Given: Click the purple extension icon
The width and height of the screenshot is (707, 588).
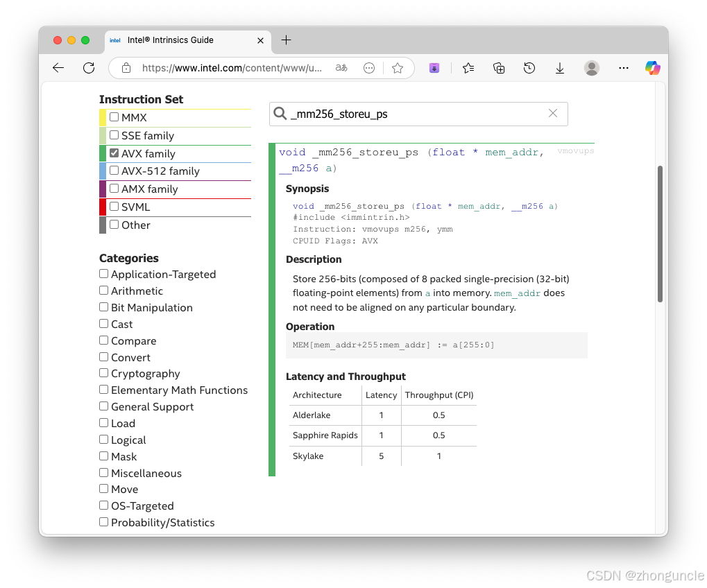Looking at the screenshot, I should [434, 68].
